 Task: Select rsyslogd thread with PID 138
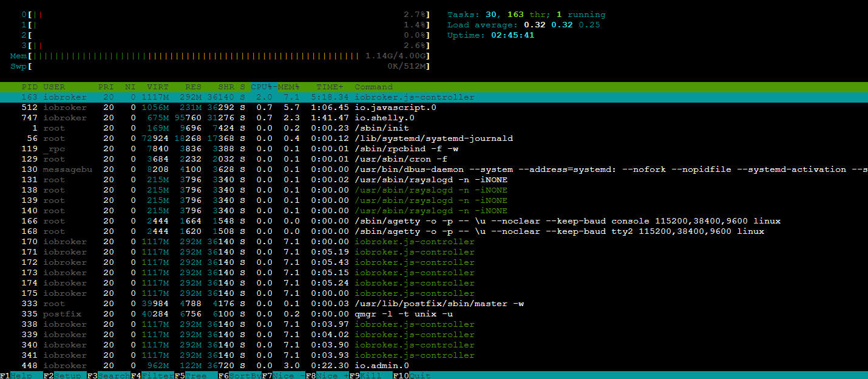[x=434, y=190]
